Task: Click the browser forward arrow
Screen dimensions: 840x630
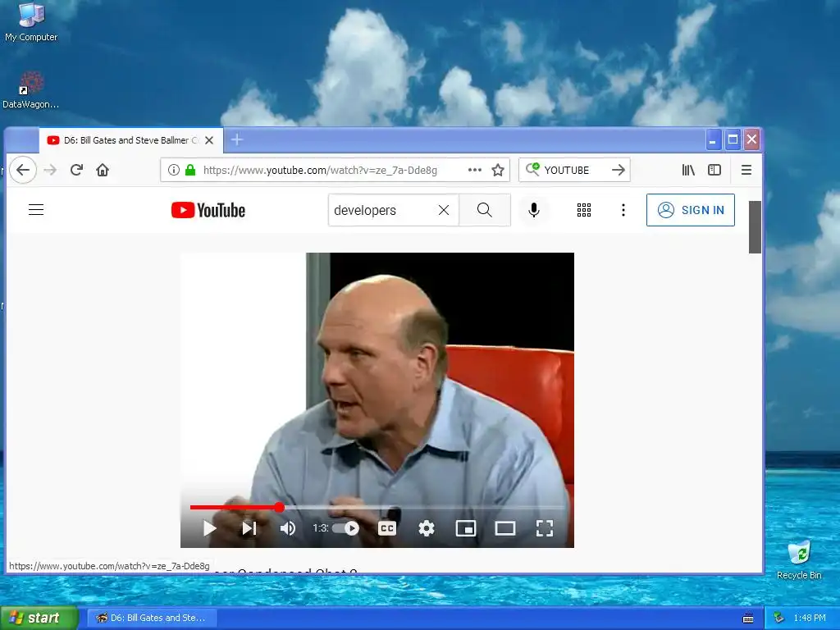Action: [x=50, y=170]
